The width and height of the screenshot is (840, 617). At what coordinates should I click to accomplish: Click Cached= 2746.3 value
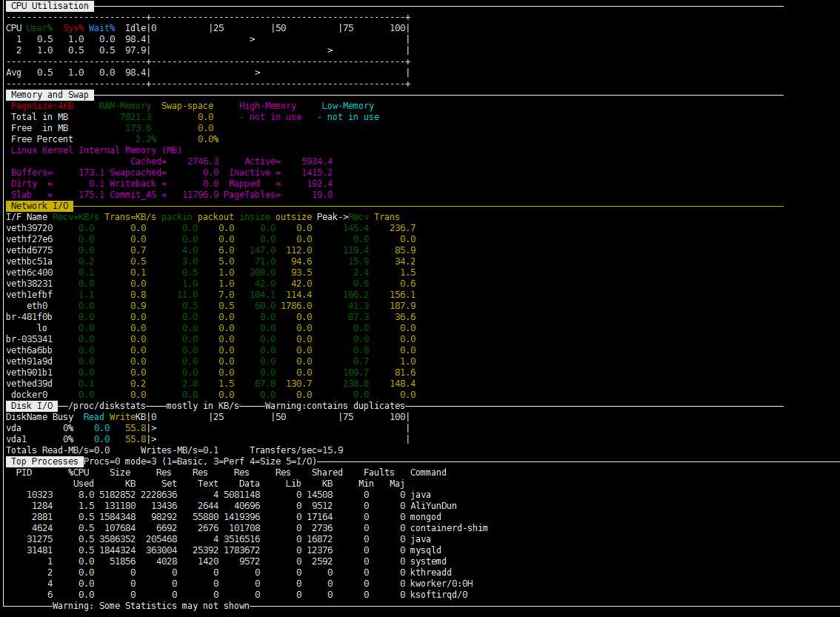click(175, 161)
